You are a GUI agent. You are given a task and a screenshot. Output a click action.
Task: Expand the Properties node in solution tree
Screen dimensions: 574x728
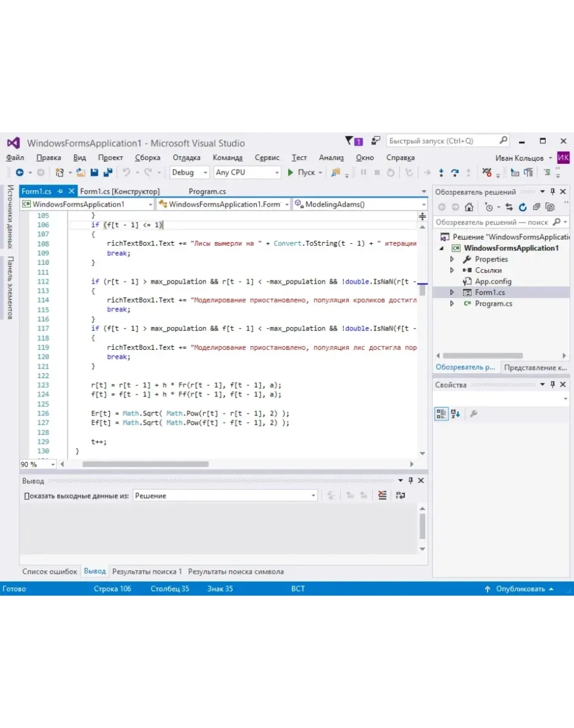[x=452, y=259]
